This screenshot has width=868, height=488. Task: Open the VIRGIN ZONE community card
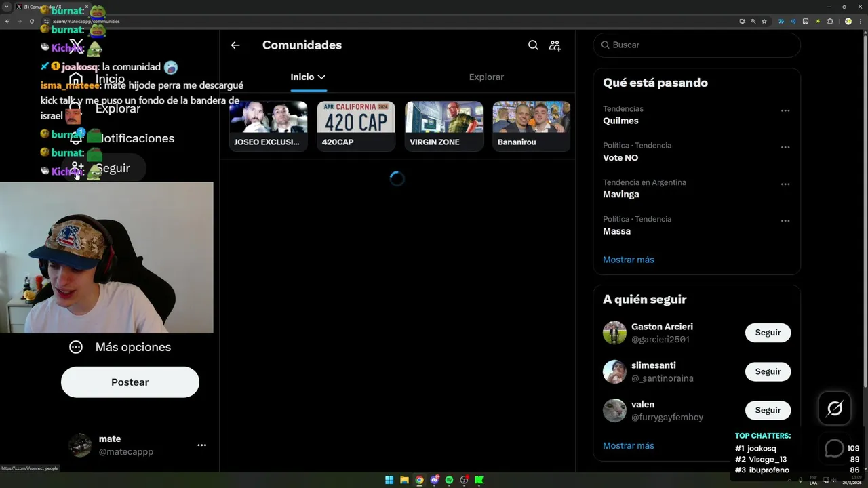[444, 126]
